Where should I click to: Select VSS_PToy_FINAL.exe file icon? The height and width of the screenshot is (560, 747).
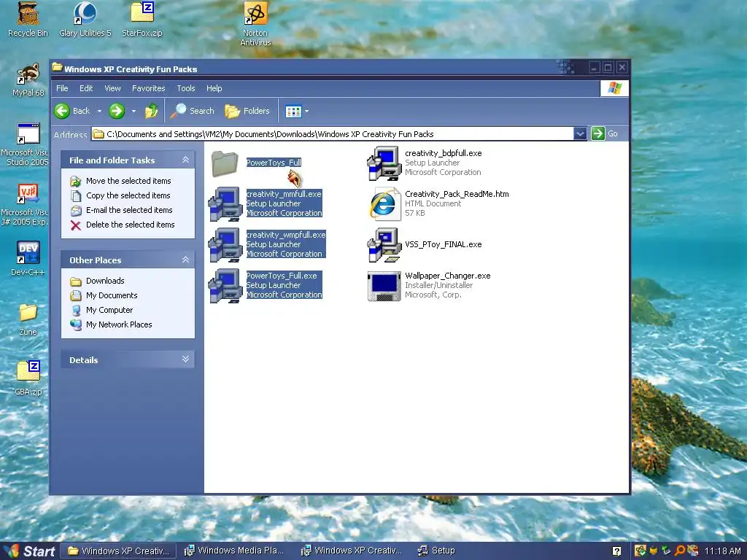click(384, 245)
